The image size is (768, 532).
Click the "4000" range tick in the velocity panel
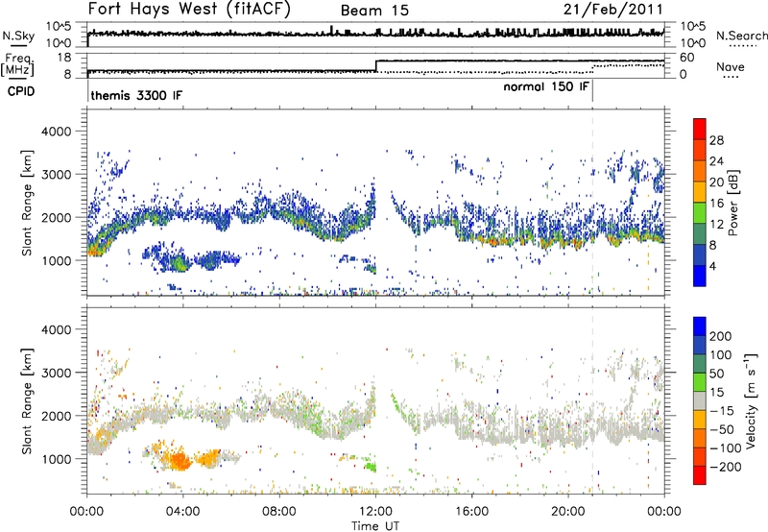[x=56, y=329]
